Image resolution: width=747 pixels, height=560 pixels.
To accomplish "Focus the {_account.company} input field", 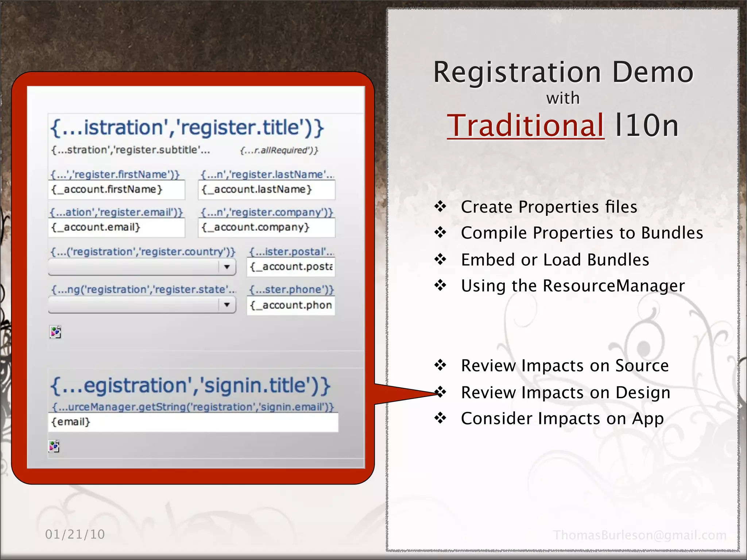I will (267, 227).
